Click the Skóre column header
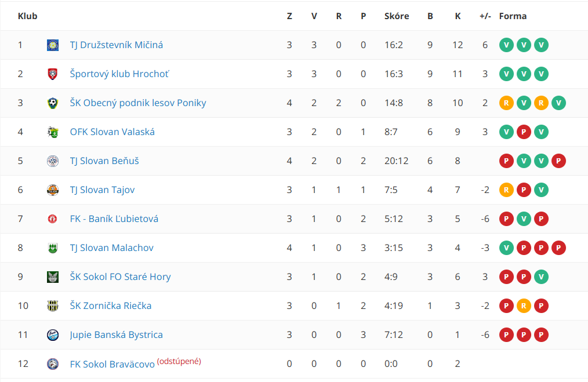Image resolution: width=588 pixels, height=382 pixels. (397, 16)
